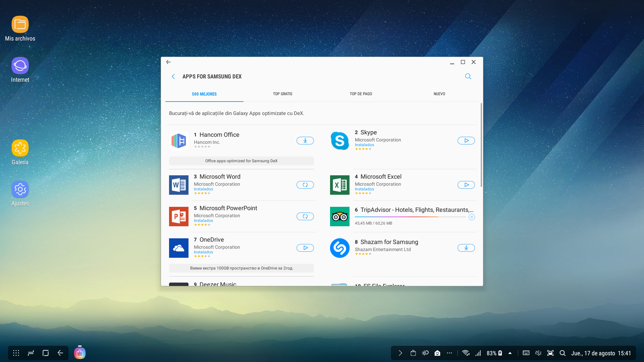Click the date and time in taskbar
Screen dimensions: 644x362
point(601,353)
